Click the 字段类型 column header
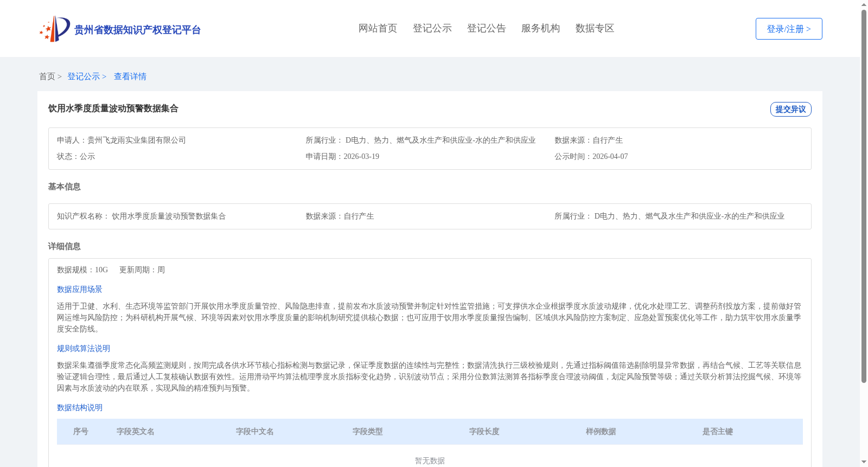This screenshot has height=467, width=868. click(x=368, y=432)
